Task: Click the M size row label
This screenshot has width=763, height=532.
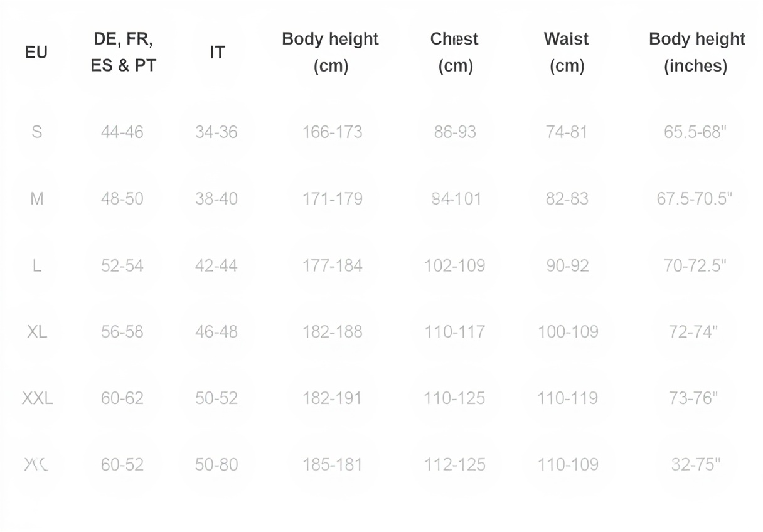Action: coord(37,199)
